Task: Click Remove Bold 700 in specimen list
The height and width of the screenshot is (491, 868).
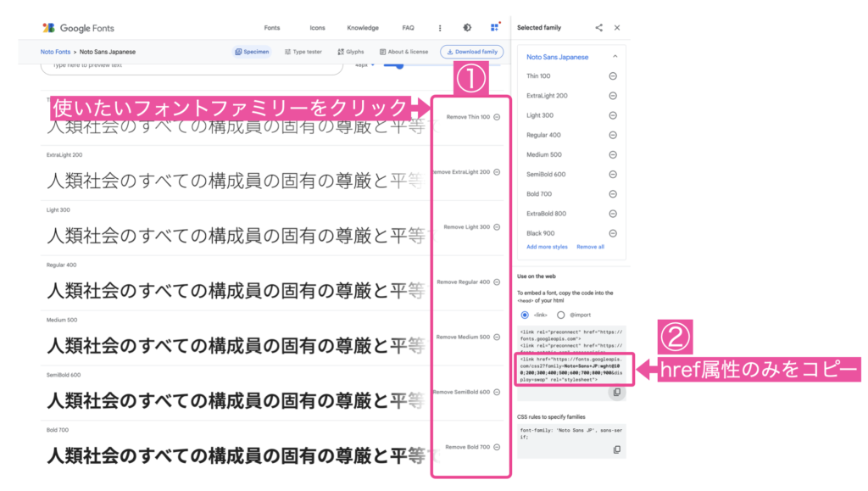Action: (473, 447)
